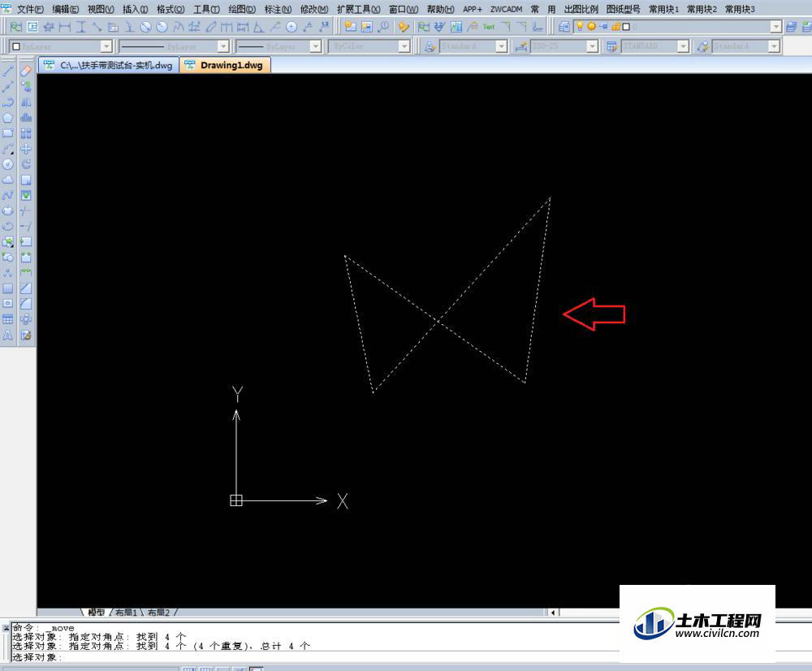This screenshot has height=671, width=812.
Task: Select the Erase tool
Action: tap(26, 71)
